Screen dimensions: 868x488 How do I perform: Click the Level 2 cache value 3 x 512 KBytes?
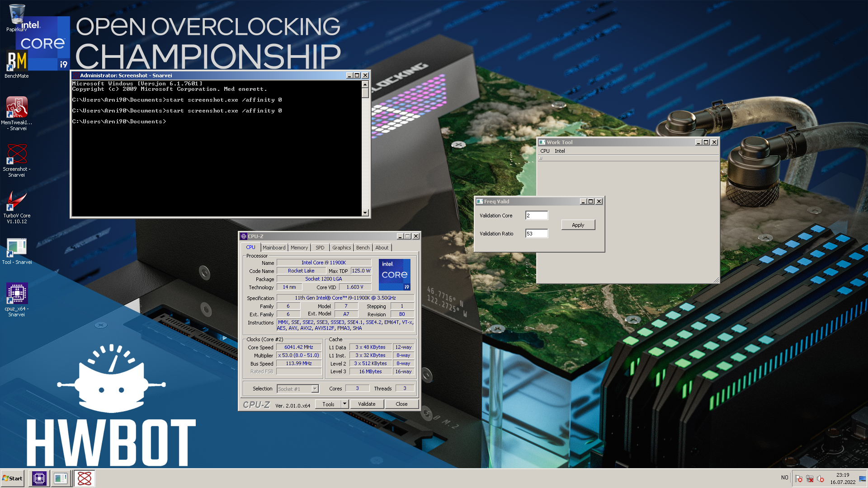371,363
